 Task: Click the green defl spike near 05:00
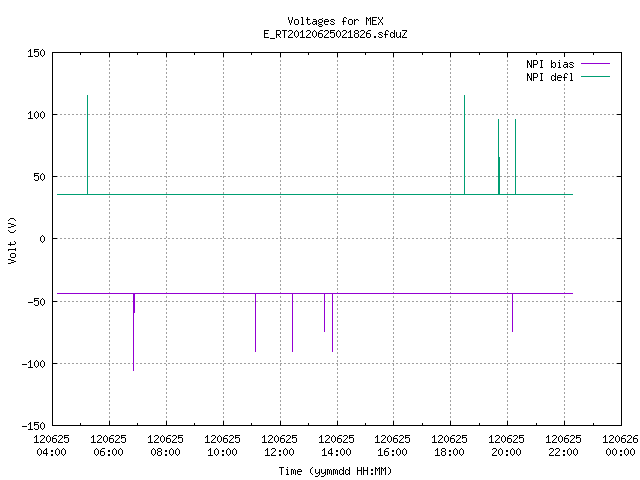(x=87, y=145)
